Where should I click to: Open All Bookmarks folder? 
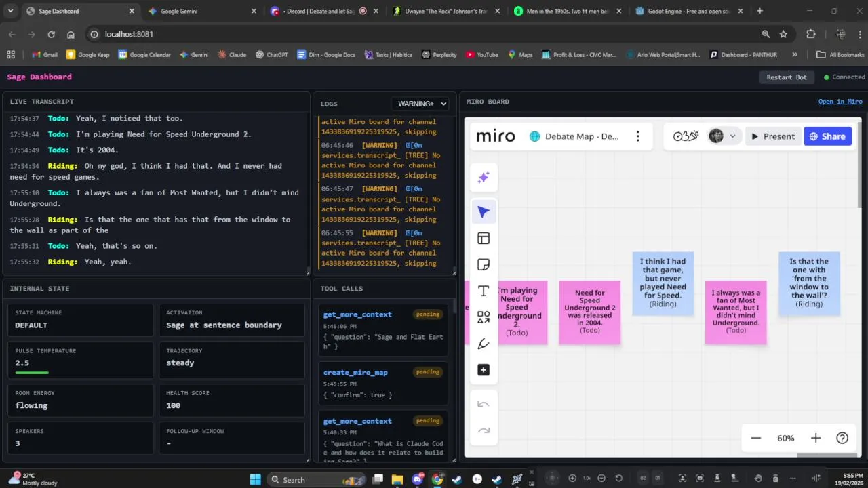point(840,55)
